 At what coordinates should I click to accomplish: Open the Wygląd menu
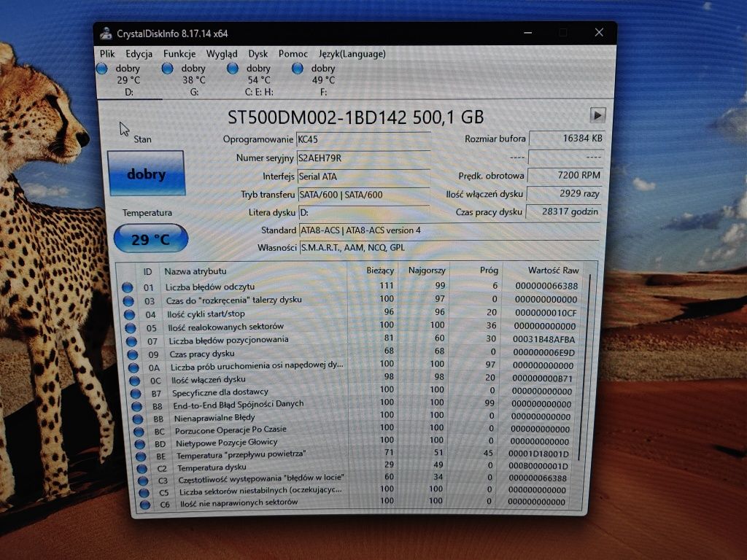[x=222, y=54]
